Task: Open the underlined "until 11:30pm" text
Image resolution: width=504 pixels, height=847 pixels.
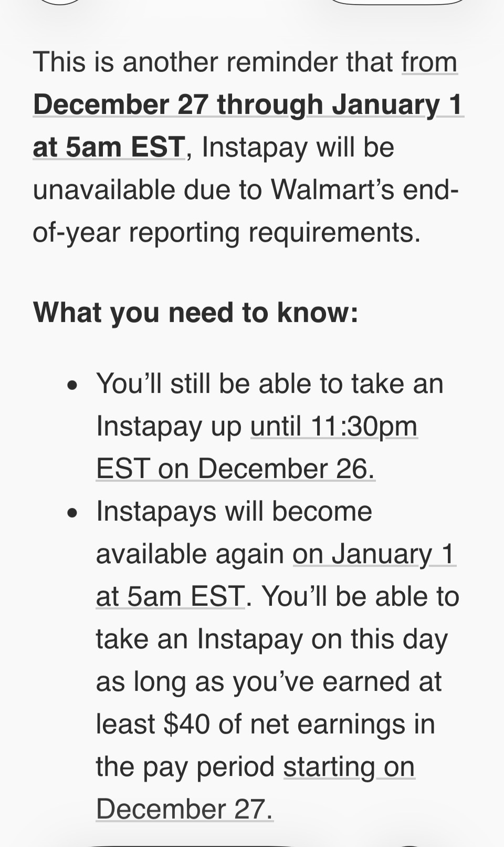Action: pos(334,426)
